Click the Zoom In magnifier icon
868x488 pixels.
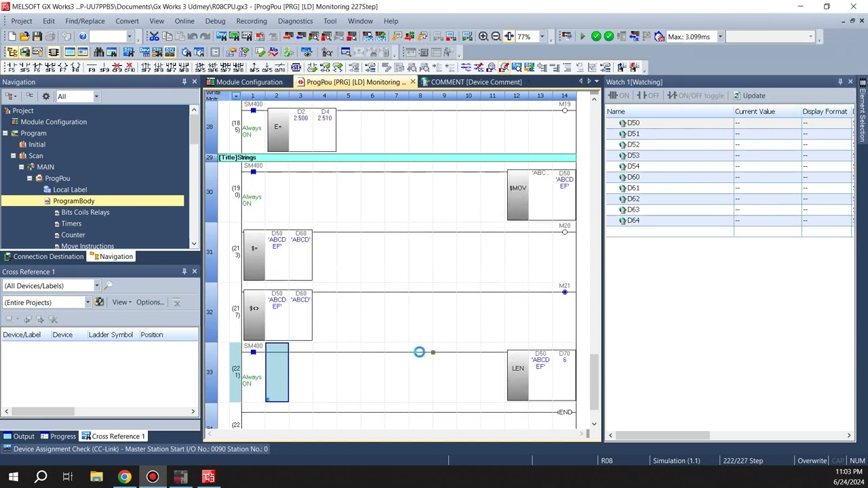[484, 37]
